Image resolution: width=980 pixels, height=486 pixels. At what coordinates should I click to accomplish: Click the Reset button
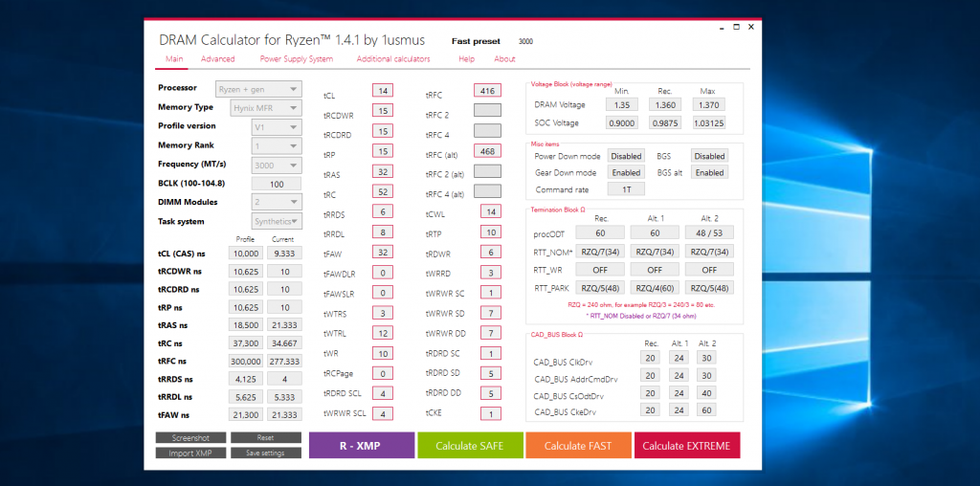pos(266,438)
